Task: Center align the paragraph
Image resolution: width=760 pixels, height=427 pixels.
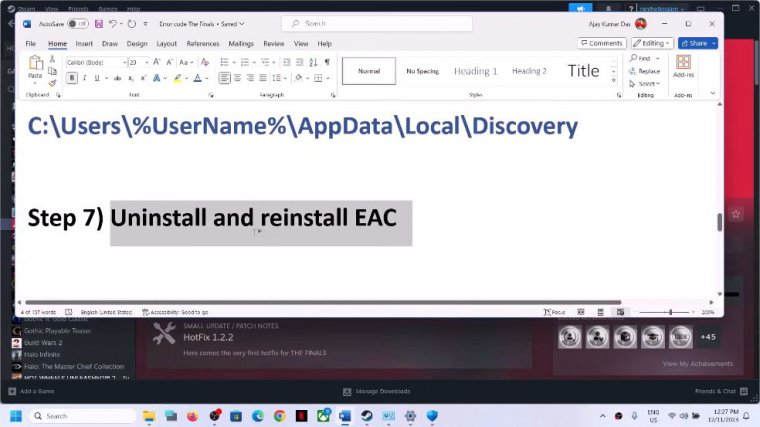Action: 239,78
